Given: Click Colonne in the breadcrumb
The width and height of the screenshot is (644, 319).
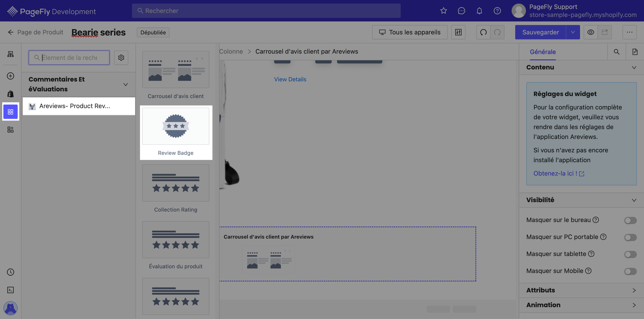Looking at the screenshot, I should pyautogui.click(x=231, y=51).
